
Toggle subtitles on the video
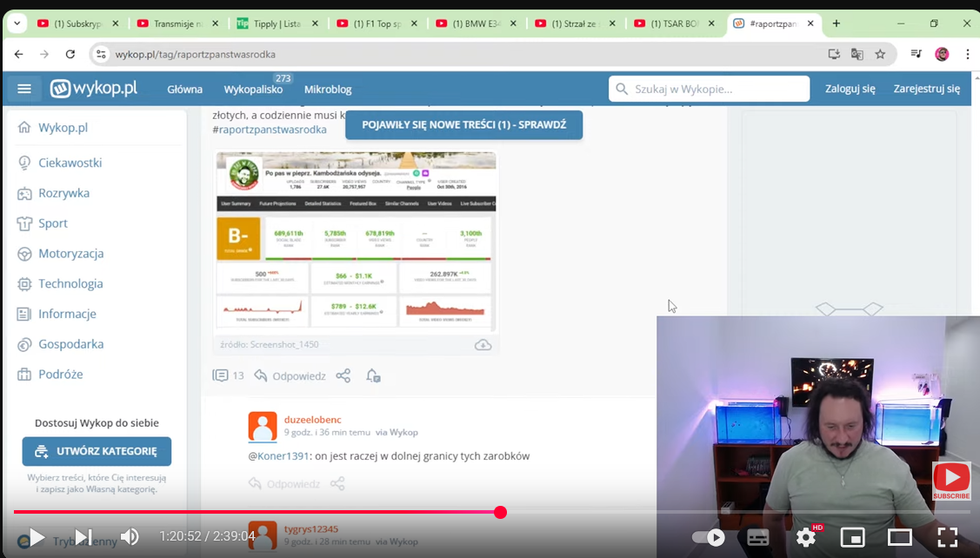coord(758,537)
